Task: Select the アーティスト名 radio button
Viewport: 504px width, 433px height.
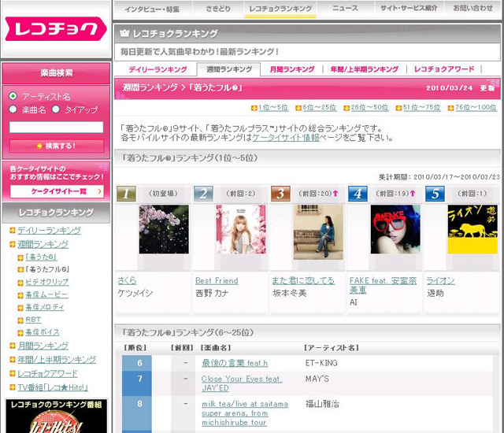Action: click(x=13, y=96)
